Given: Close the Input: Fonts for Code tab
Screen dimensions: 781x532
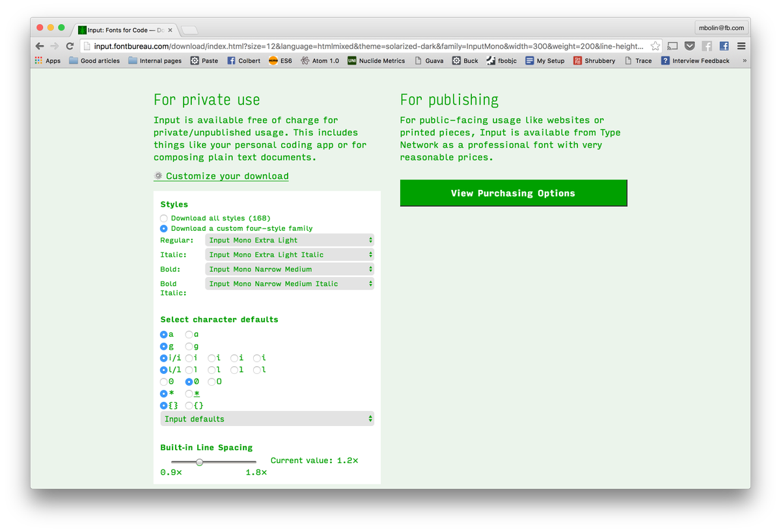Looking at the screenshot, I should [171, 30].
